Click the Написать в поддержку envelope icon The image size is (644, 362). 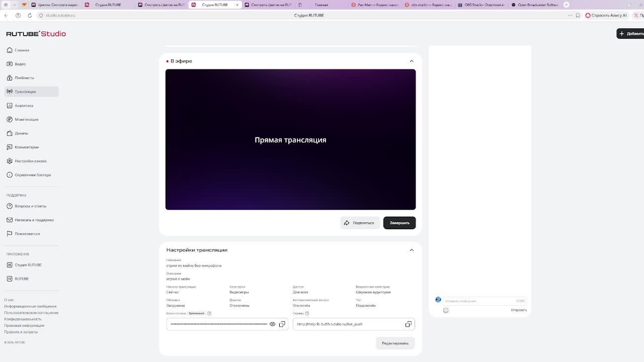click(10, 220)
